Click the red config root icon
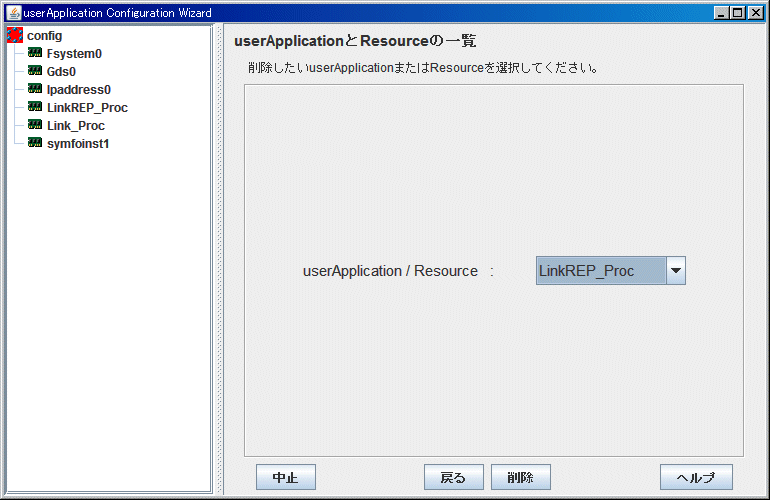 click(x=15, y=35)
